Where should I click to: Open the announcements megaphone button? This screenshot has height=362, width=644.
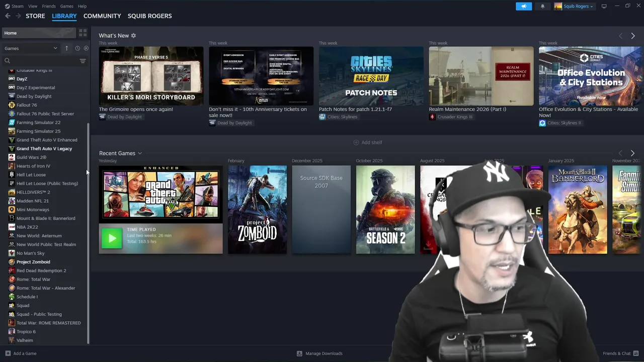[524, 6]
